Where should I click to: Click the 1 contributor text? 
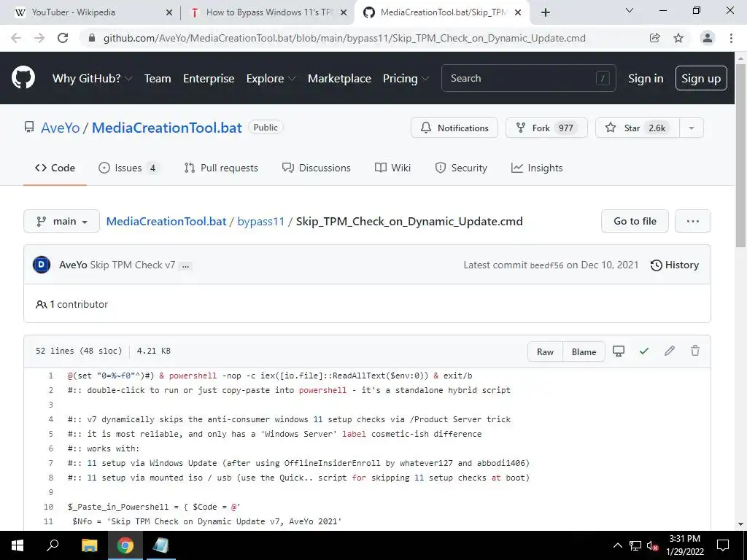[x=79, y=304]
